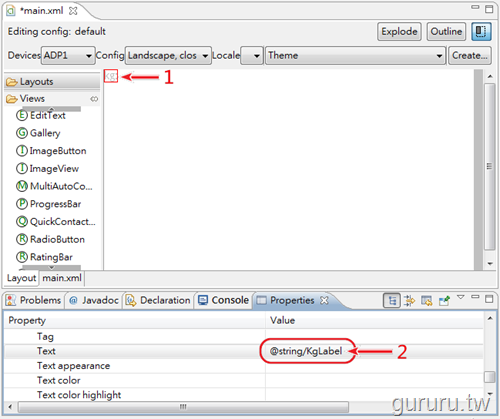Select the ImageButton widget in the palette
This screenshot has height=419, width=500.
tap(51, 151)
